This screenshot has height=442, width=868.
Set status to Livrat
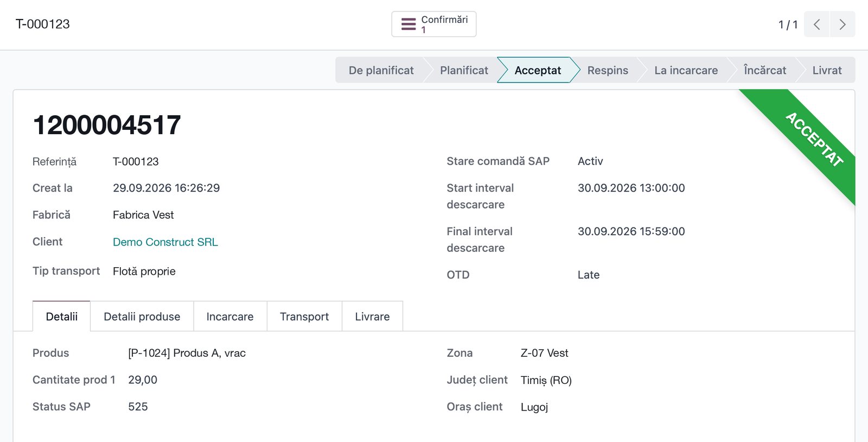pyautogui.click(x=827, y=70)
